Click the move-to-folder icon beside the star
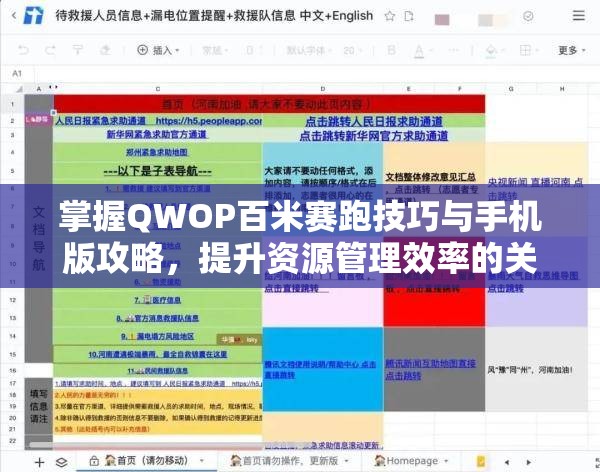This screenshot has height=472, width=600. tap(409, 16)
